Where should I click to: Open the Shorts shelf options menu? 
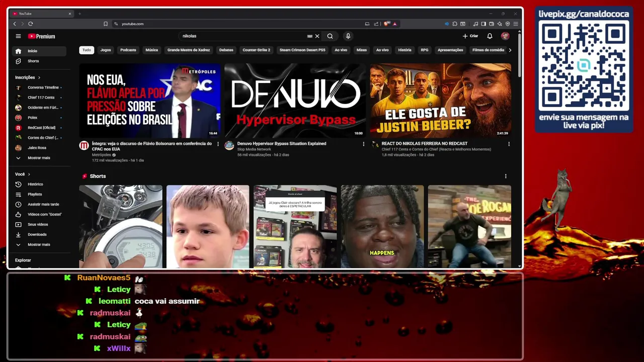click(506, 176)
